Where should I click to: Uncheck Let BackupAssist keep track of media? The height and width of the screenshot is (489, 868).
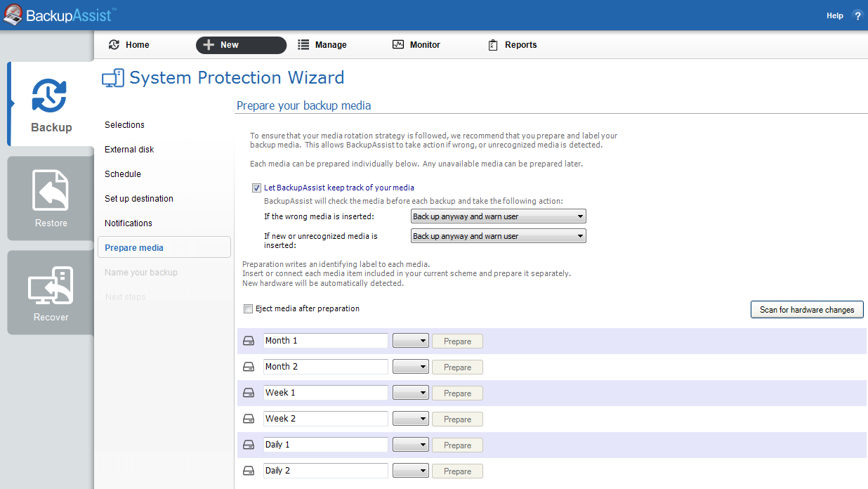pos(256,188)
